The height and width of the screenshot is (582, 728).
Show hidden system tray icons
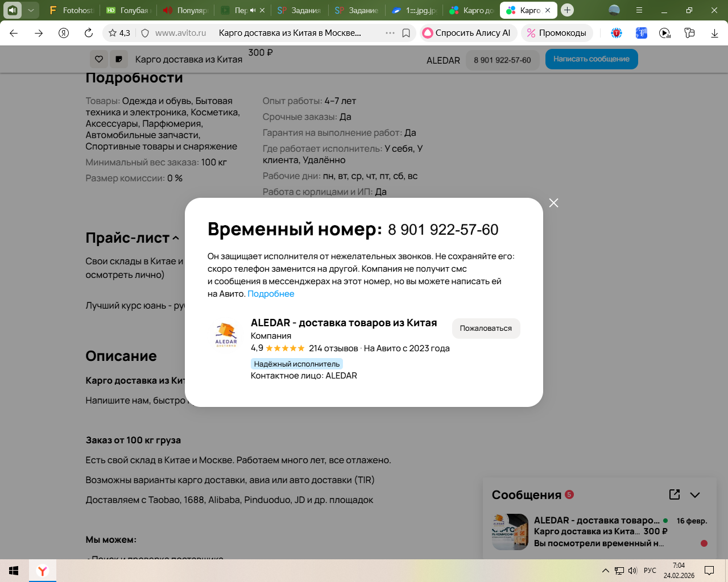[x=605, y=571]
